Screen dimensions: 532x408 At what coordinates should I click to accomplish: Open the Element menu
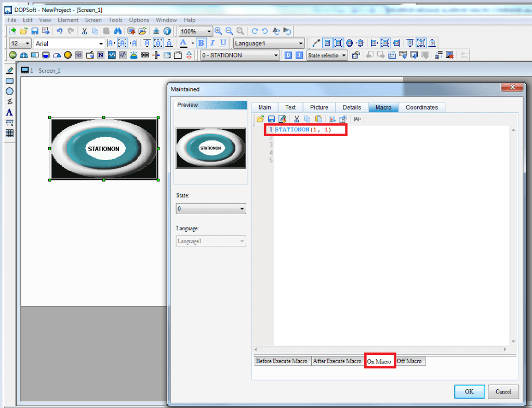68,20
